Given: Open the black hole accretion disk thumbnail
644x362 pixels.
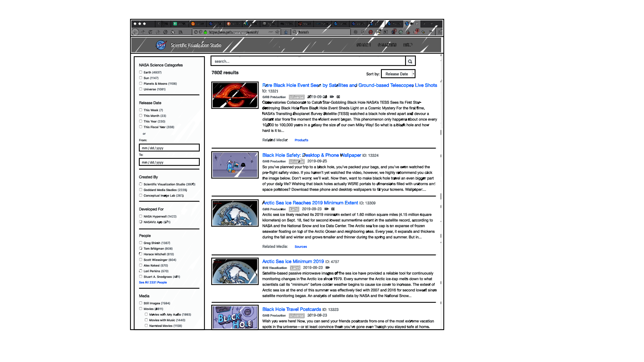Looking at the screenshot, I should 235,95.
